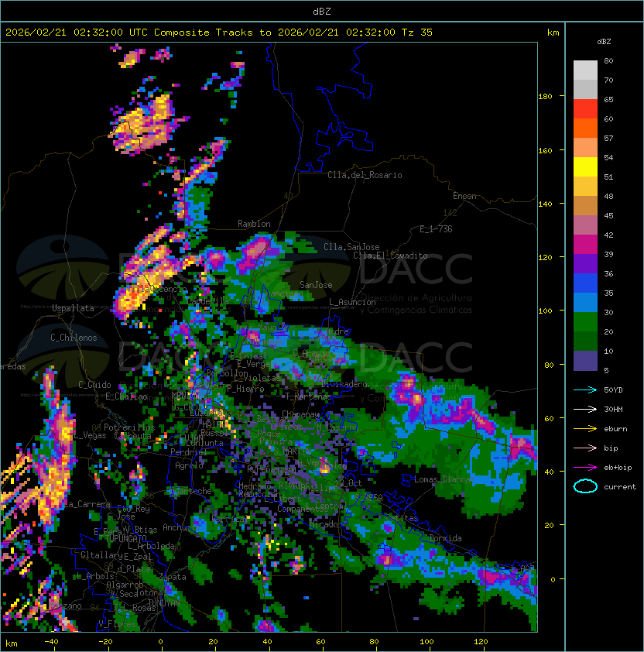This screenshot has width=644, height=652.
Task: Click the pink bip arrow in legend
Action: click(x=585, y=448)
